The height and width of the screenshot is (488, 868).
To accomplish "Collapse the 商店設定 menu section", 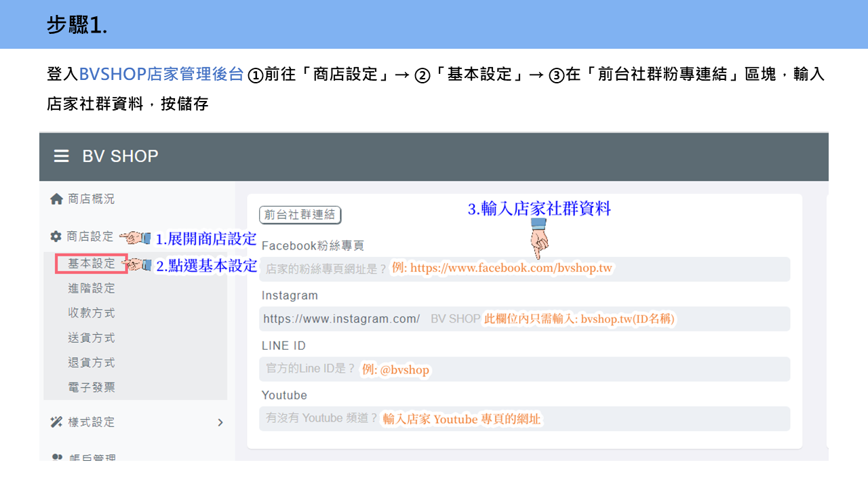I will (x=90, y=237).
